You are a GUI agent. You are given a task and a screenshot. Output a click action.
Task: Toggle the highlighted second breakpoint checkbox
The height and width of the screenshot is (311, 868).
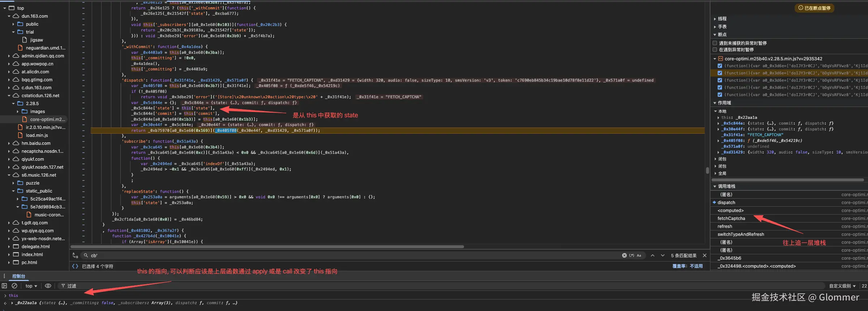click(x=720, y=73)
